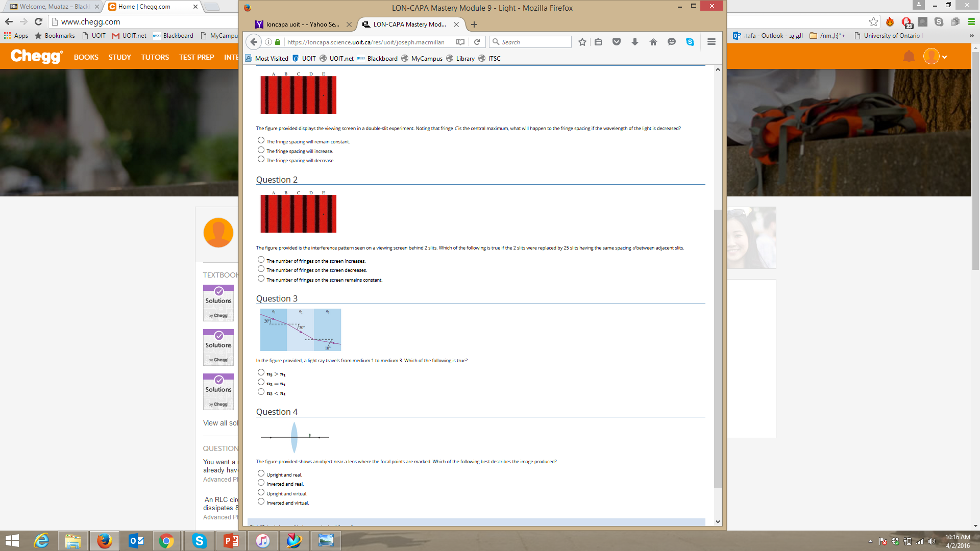Select 'Upright and virtual' option
This screenshot has height=551, width=980.
[x=261, y=492]
